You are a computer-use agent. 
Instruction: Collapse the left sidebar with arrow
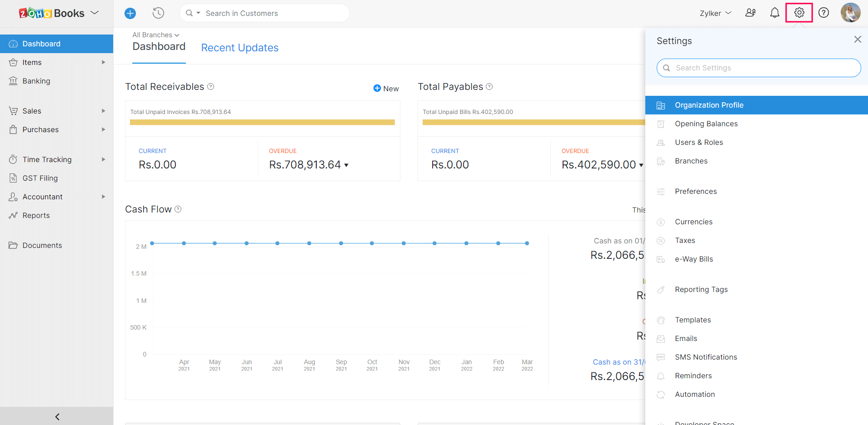pos(57,416)
